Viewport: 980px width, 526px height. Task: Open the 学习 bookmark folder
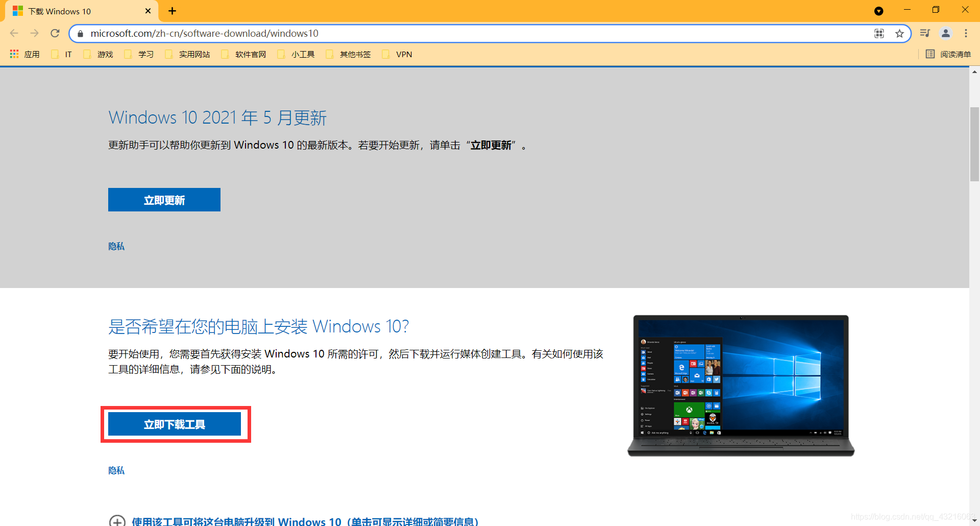point(139,54)
